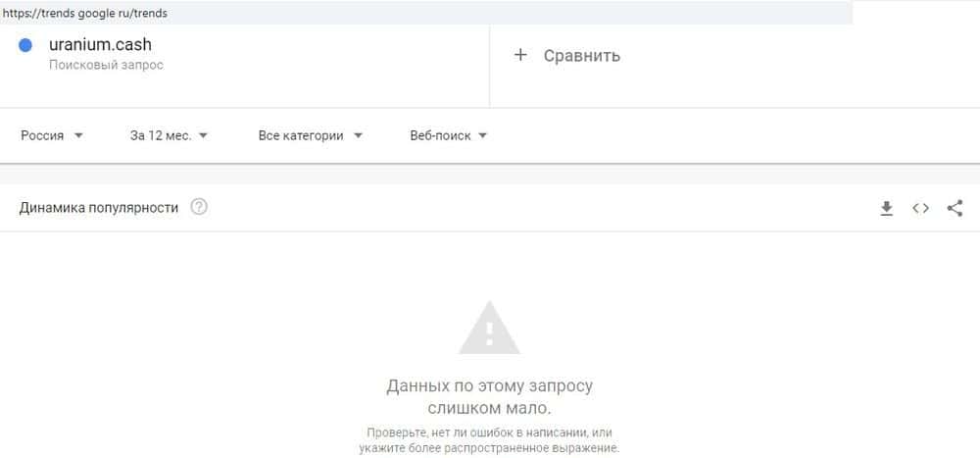Open the Россия region dropdown

52,135
